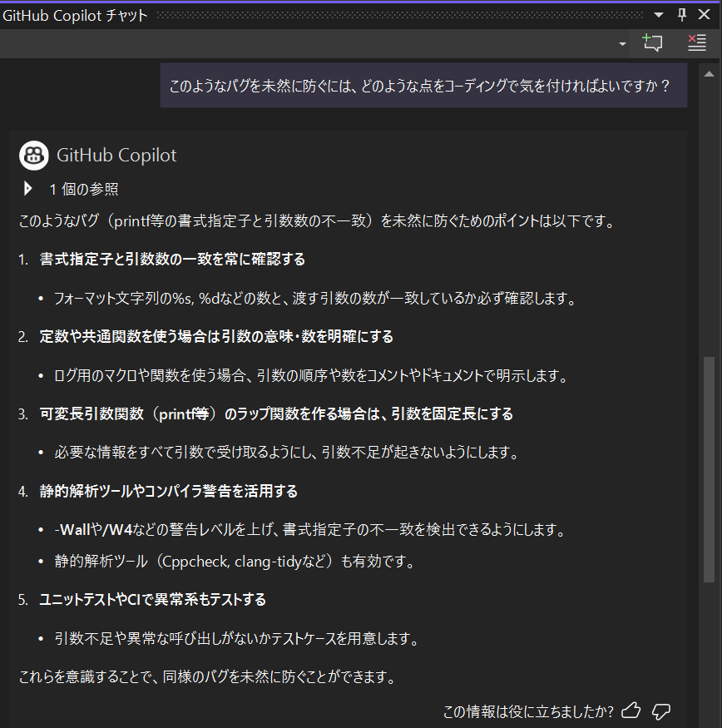Click bullet 必要な情報をすべて引数で受け取る
The width and height of the screenshot is (722, 728).
pos(286,453)
